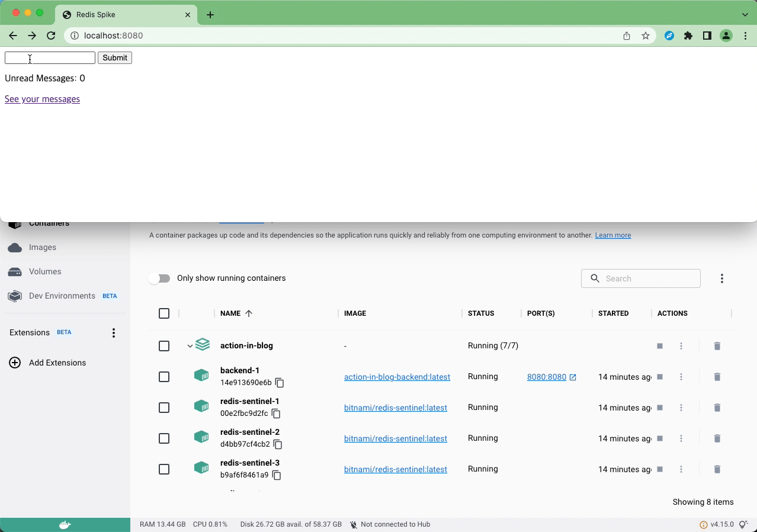Stop the redis-sentinel-1 container

click(660, 408)
